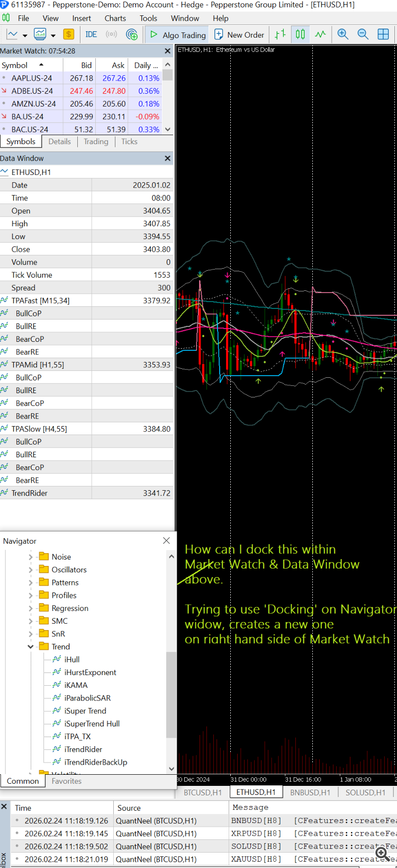Open the indicators list toolbar icon
The width and height of the screenshot is (397, 868).
40,34
